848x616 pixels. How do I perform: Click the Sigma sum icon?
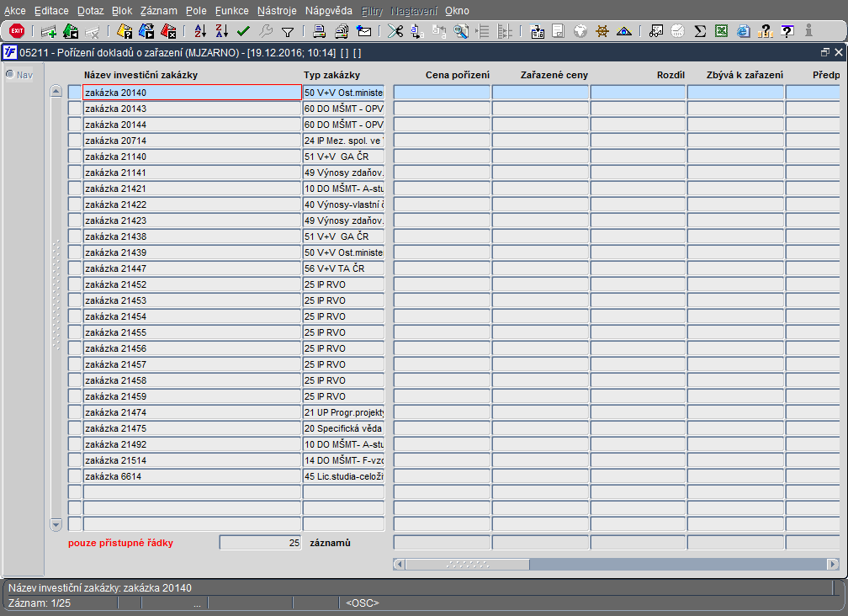(x=700, y=31)
